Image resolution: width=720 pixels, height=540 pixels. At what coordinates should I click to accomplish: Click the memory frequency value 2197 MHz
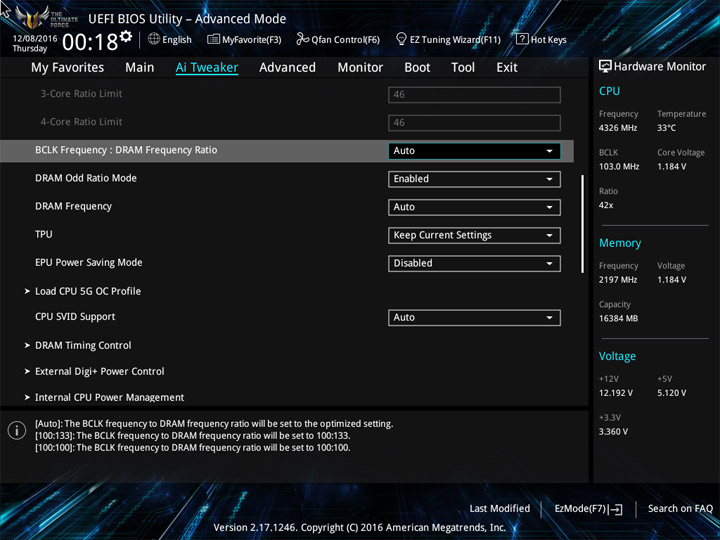618,280
